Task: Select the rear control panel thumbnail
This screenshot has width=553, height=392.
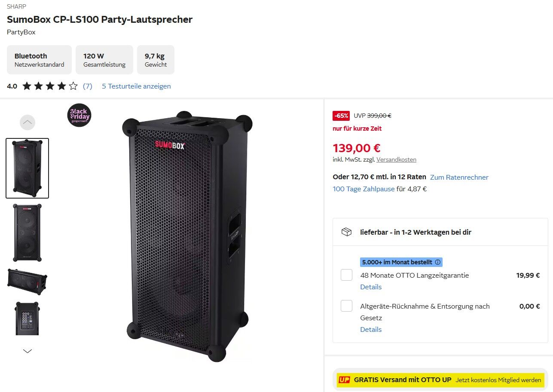Action: 27,318
